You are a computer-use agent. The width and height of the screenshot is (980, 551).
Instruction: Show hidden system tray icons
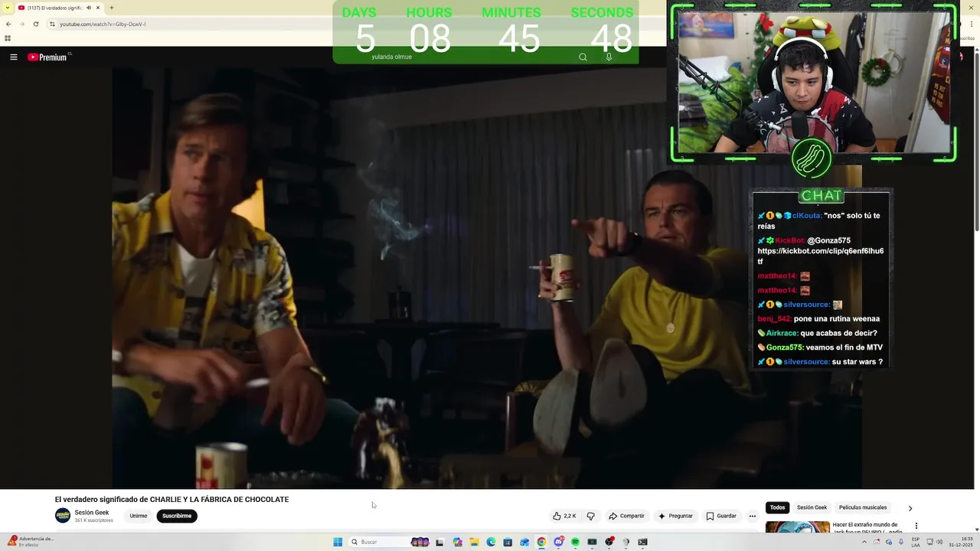[864, 542]
